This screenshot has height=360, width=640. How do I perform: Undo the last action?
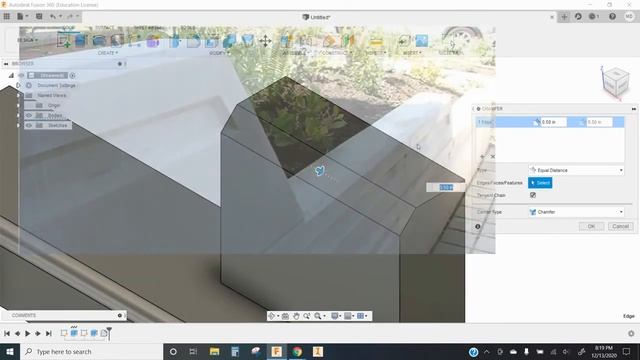click(53, 16)
